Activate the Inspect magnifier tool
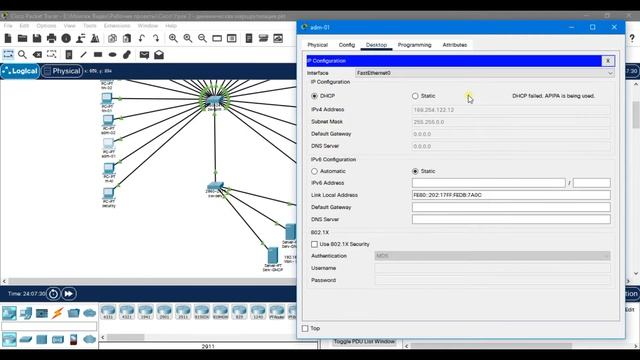Image resolution: width=640 pixels, height=360 pixels. [x=22, y=54]
